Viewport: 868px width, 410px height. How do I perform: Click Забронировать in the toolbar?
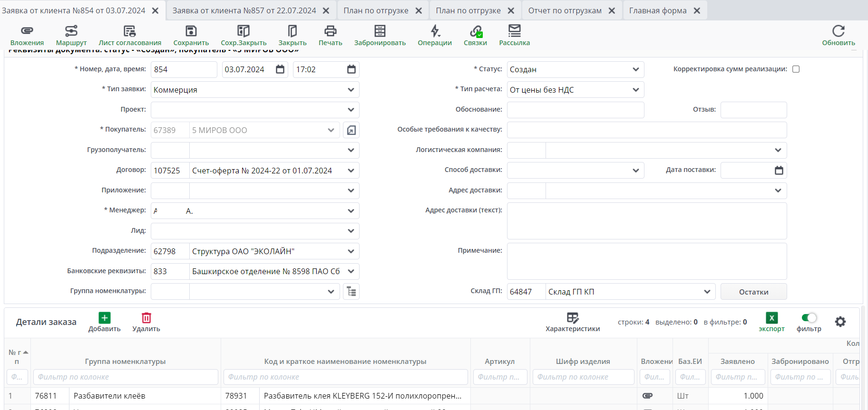click(380, 31)
